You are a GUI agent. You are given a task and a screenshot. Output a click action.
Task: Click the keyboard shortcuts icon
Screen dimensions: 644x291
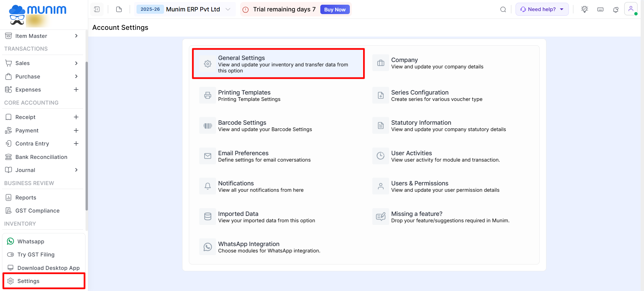[x=600, y=9]
